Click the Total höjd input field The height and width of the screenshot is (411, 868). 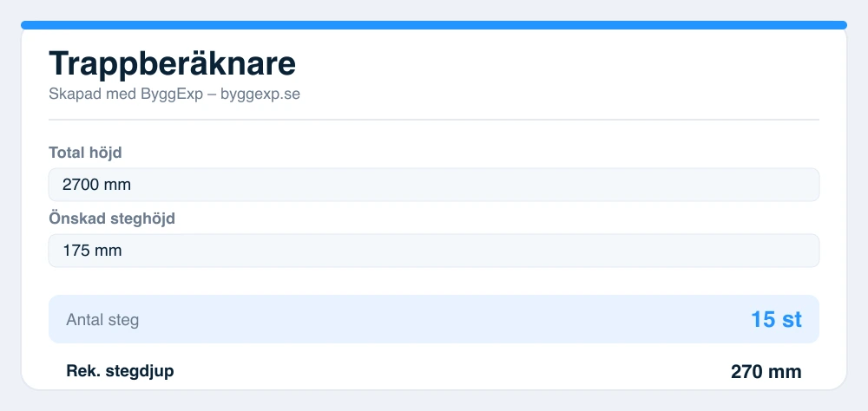pyautogui.click(x=433, y=185)
